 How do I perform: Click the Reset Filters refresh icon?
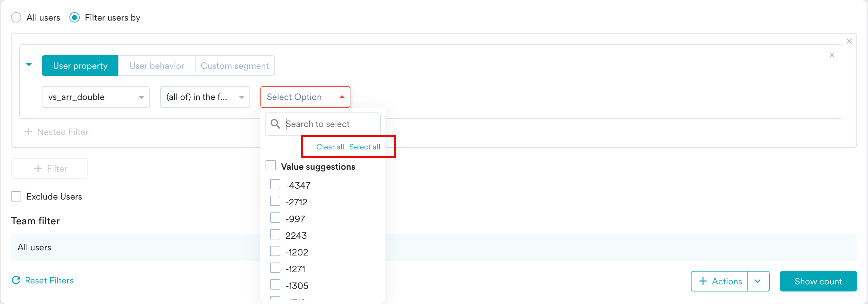tap(16, 280)
